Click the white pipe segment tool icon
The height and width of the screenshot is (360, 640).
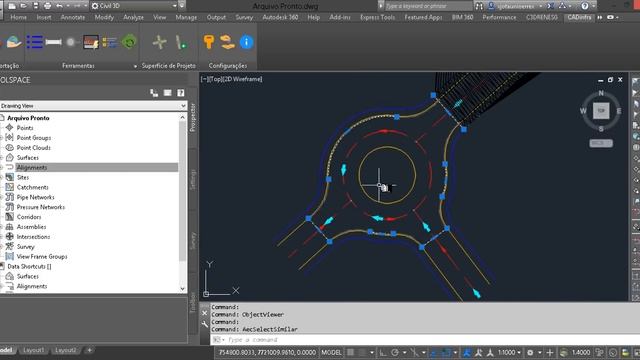tap(53, 42)
